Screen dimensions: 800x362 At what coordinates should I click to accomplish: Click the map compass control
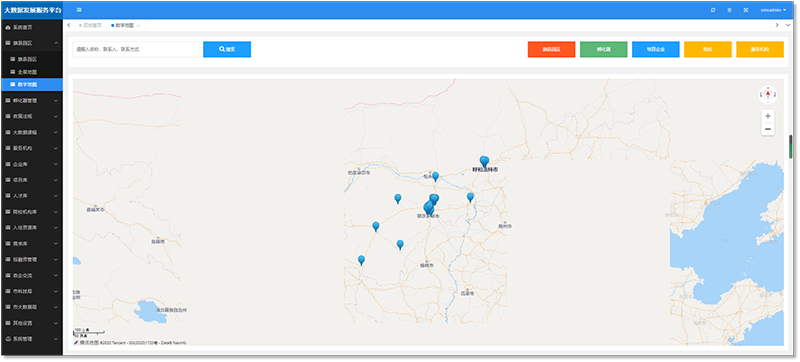tap(768, 94)
